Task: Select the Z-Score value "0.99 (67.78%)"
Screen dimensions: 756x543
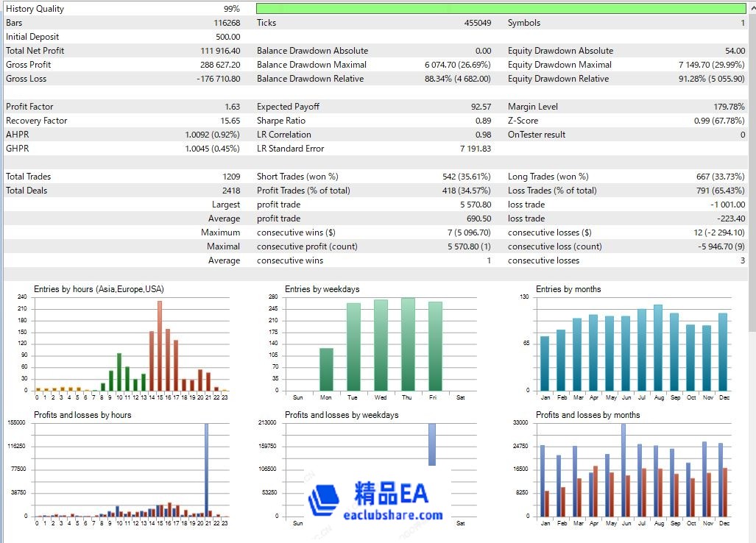Action: (x=719, y=121)
